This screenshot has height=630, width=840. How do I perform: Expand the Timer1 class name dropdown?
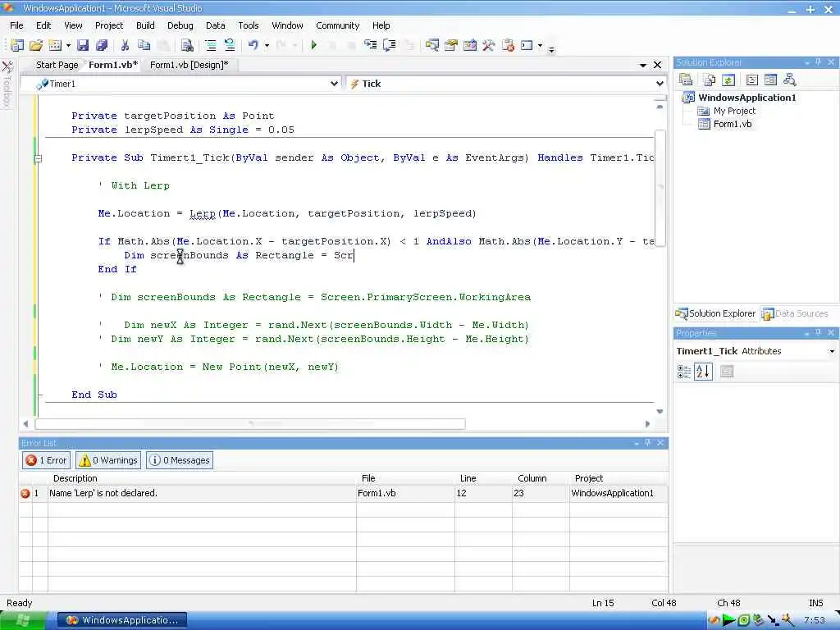pos(335,84)
